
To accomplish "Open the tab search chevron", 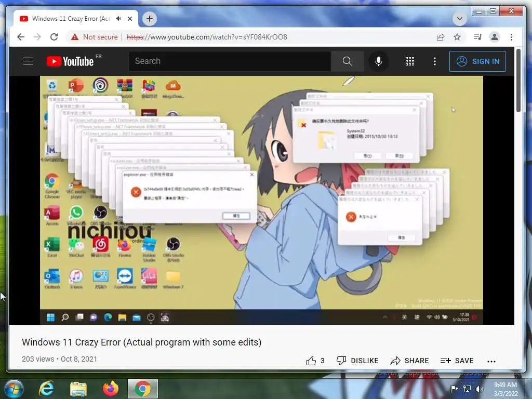I will 460,19.
